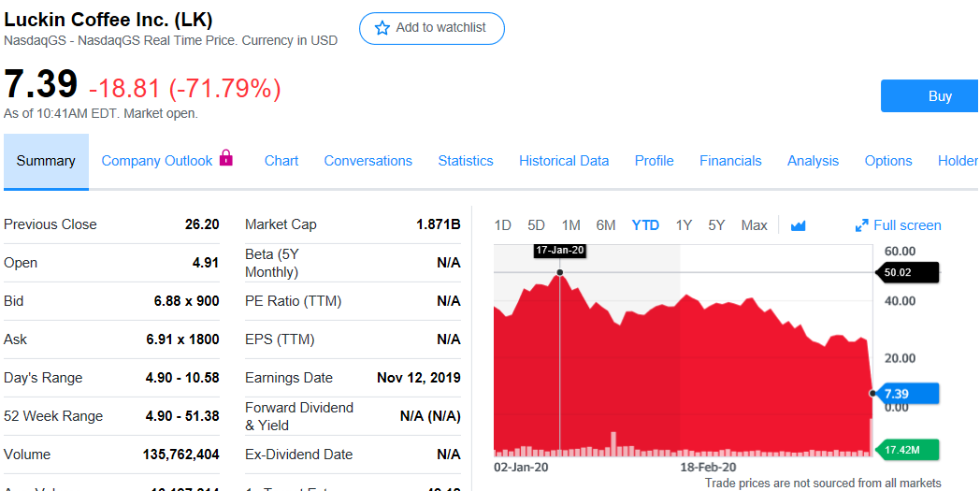This screenshot has height=491, width=980.
Task: Click the Market Cap value 1.871B
Action: pyautogui.click(x=439, y=224)
